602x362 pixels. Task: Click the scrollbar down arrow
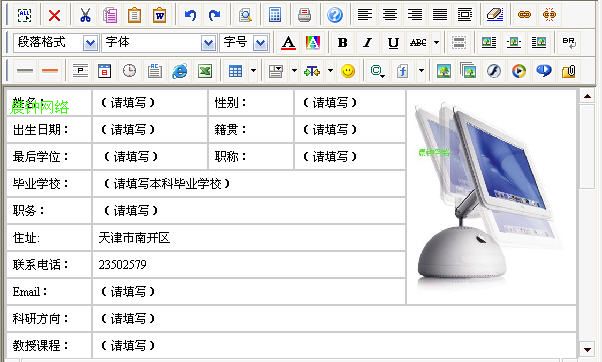587,349
